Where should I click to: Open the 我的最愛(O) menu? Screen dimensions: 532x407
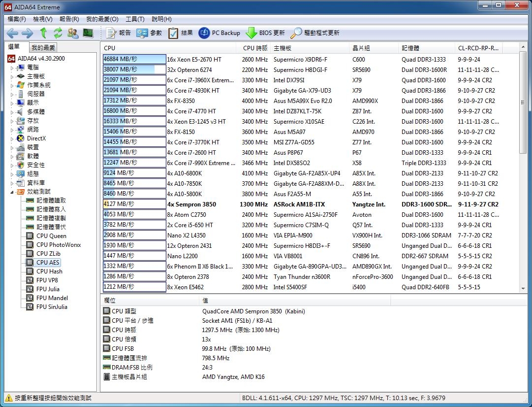point(102,19)
